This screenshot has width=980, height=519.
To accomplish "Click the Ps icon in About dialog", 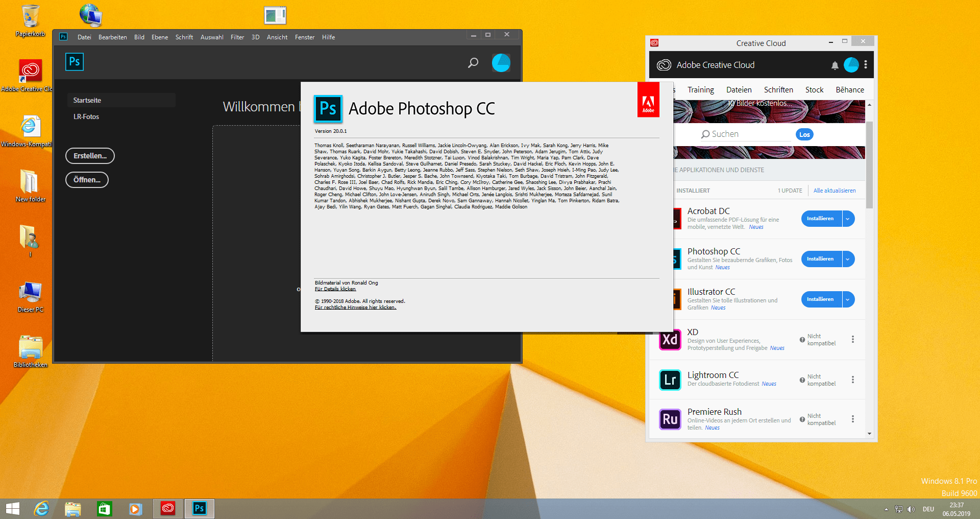I will [328, 109].
